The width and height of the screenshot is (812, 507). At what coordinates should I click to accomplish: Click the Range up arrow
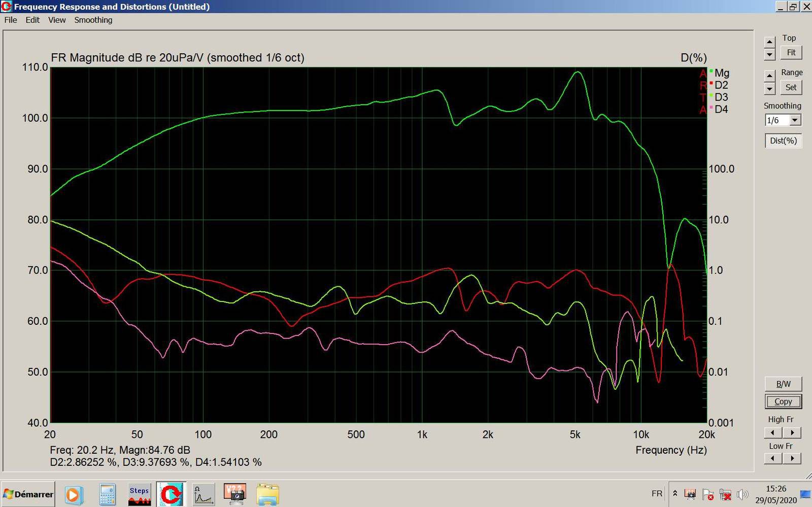tap(770, 76)
